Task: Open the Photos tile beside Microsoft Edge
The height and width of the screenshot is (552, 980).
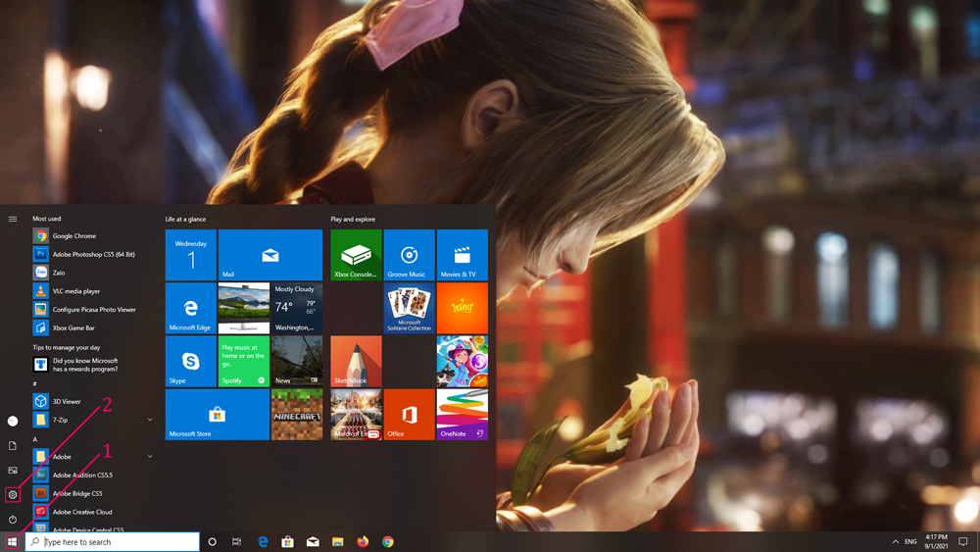Action: 244,308
